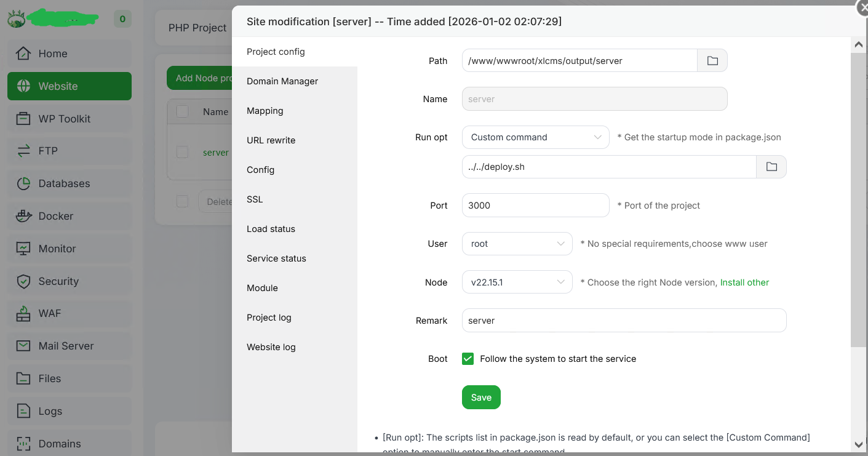868x456 pixels.
Task: Click the Databases icon in sidebar
Action: click(23, 183)
